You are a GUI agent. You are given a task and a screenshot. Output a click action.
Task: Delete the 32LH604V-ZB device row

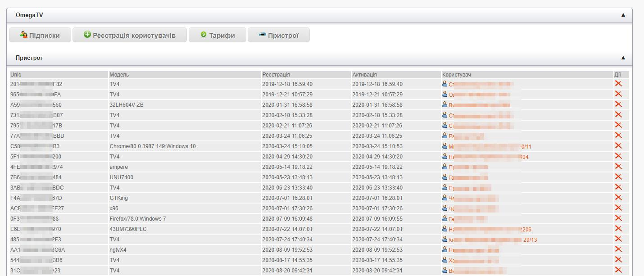click(618, 104)
